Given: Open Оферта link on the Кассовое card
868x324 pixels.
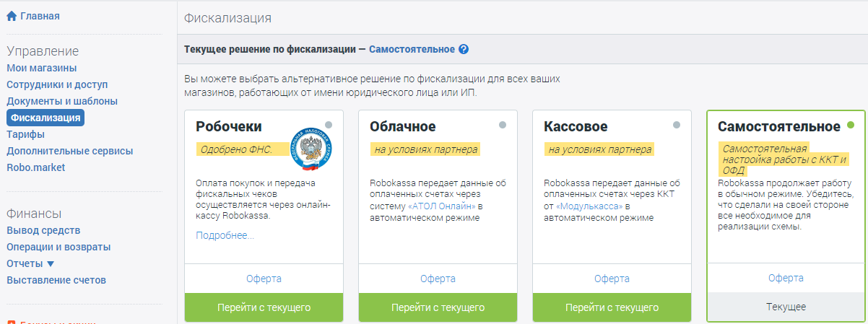Looking at the screenshot, I should pos(612,279).
